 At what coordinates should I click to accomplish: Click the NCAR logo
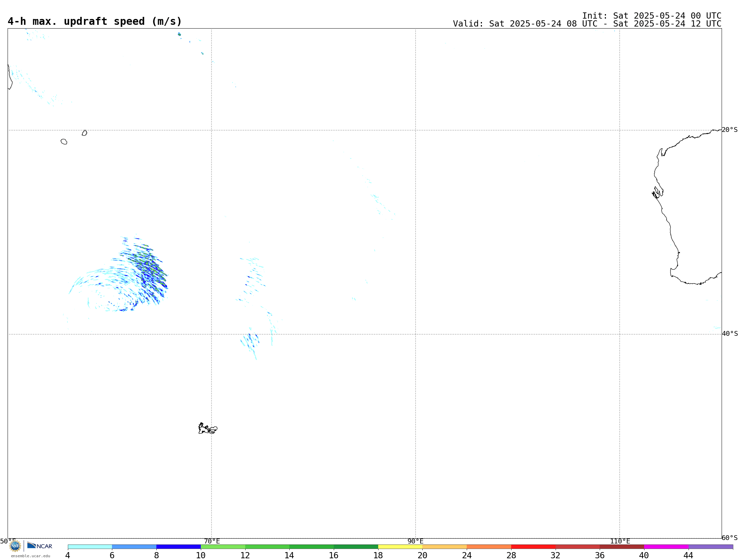pos(40,546)
